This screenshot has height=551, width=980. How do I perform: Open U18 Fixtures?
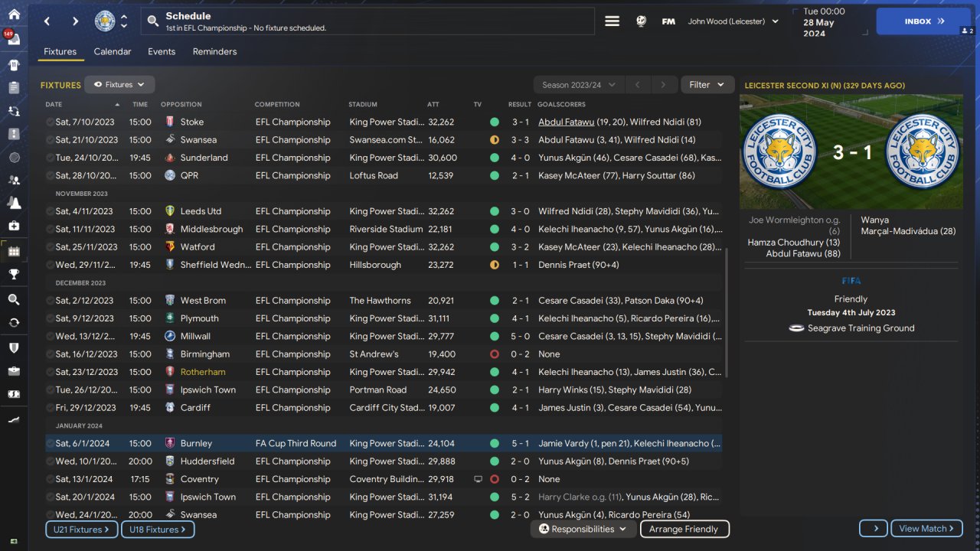click(x=158, y=529)
